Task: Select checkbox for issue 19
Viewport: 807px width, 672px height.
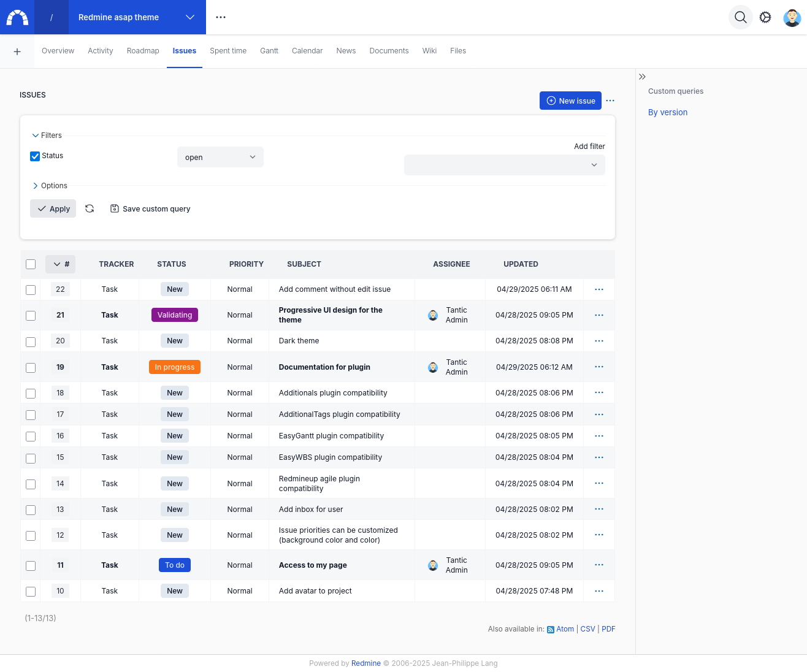Action: tap(31, 368)
